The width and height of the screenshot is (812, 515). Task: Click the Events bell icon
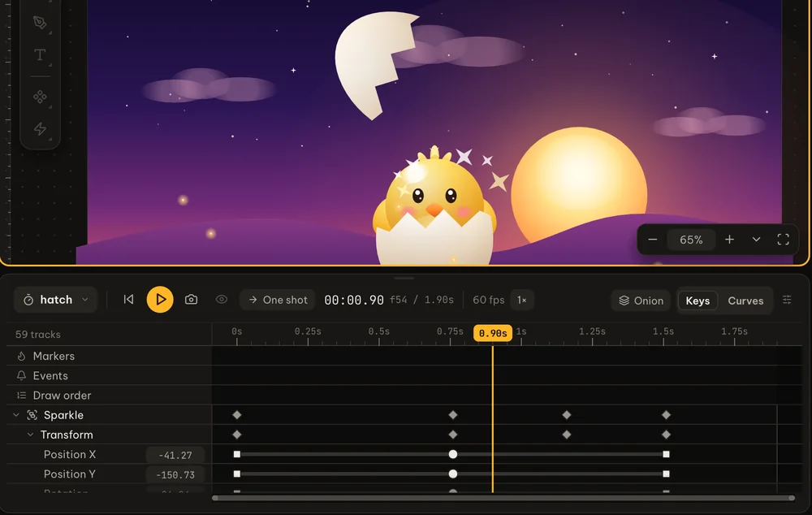pos(21,375)
